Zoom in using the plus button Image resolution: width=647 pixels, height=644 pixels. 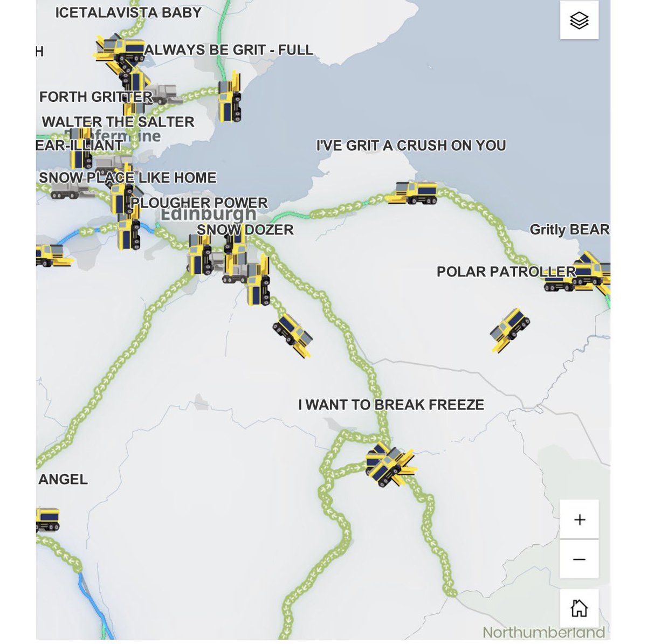click(x=579, y=519)
